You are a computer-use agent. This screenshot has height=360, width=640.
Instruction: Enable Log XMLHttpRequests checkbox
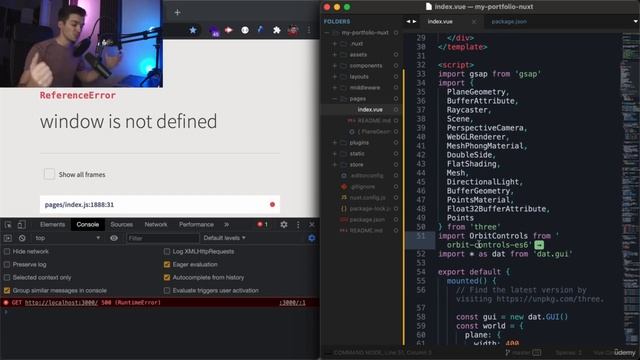tap(167, 251)
